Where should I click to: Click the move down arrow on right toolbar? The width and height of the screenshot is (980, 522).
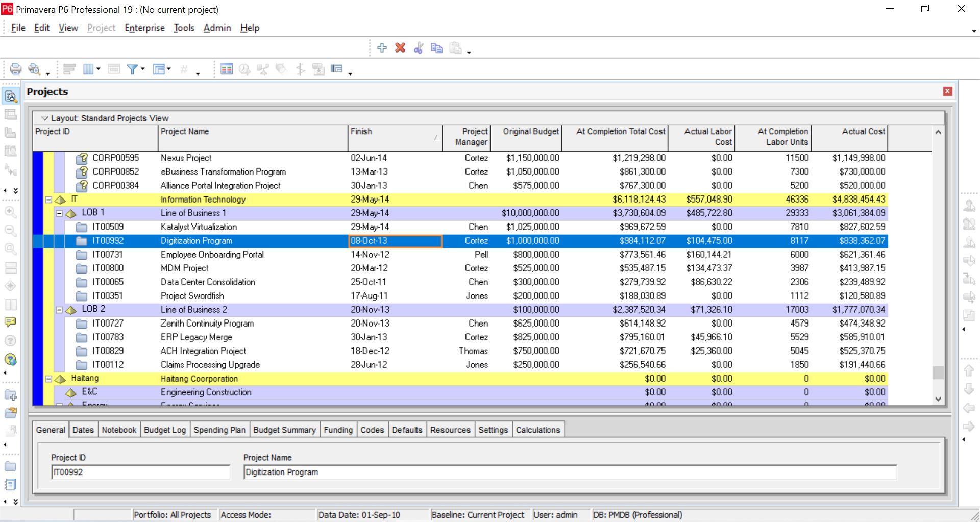coord(969,389)
